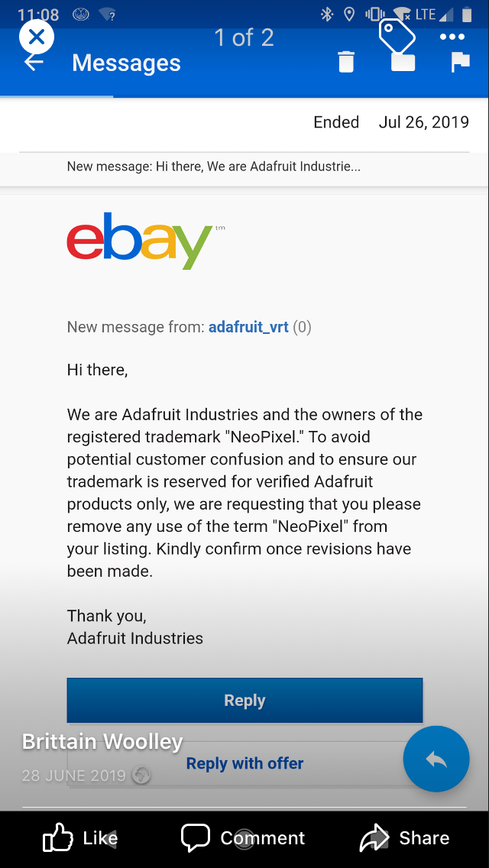Tap the Bluetooth status bar icon
489x868 pixels.
coord(326,15)
